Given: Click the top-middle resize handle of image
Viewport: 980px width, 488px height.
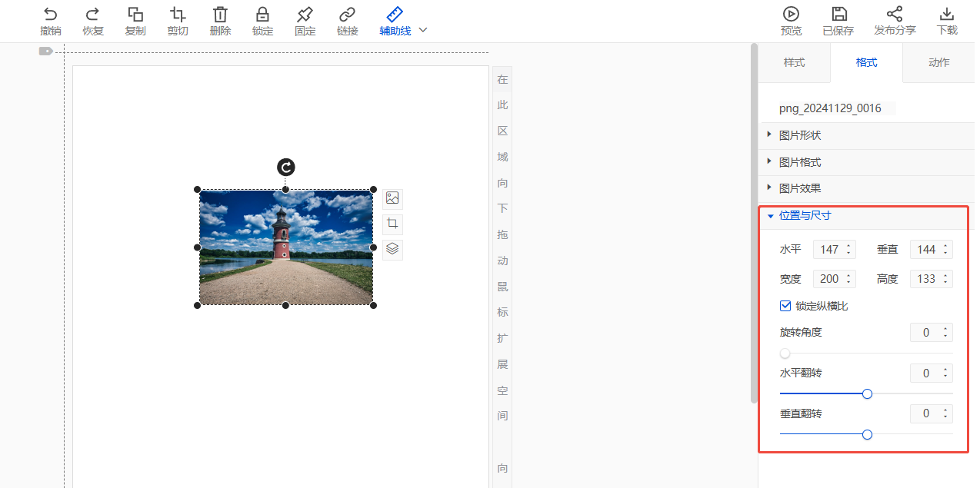Looking at the screenshot, I should pos(285,189).
